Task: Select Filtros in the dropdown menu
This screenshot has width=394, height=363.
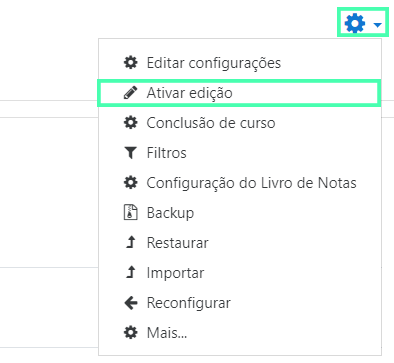Action: [240, 153]
